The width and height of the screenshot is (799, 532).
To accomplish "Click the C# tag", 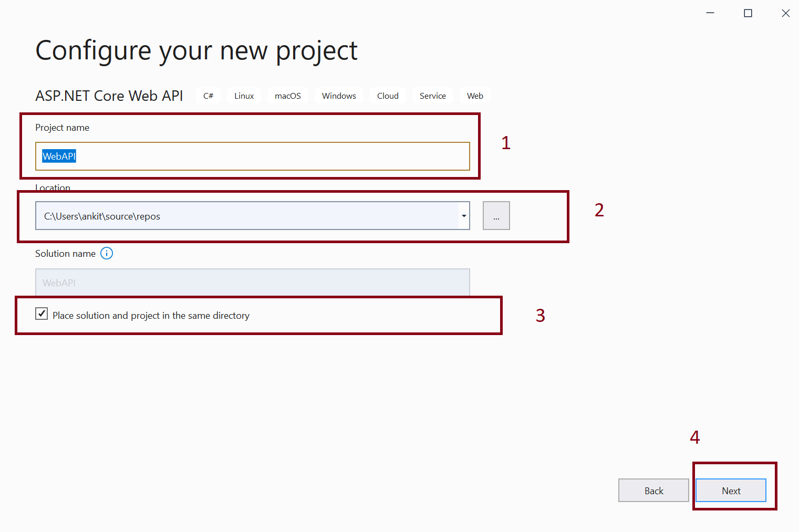I will pyautogui.click(x=208, y=96).
